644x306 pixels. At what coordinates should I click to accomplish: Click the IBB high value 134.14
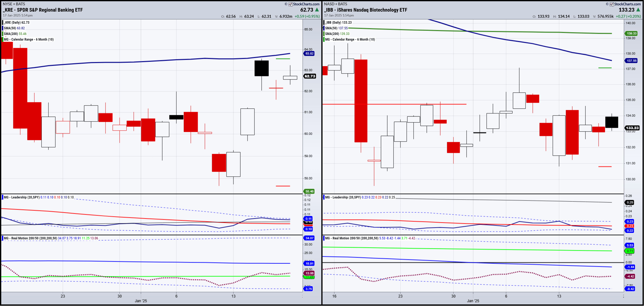point(564,16)
